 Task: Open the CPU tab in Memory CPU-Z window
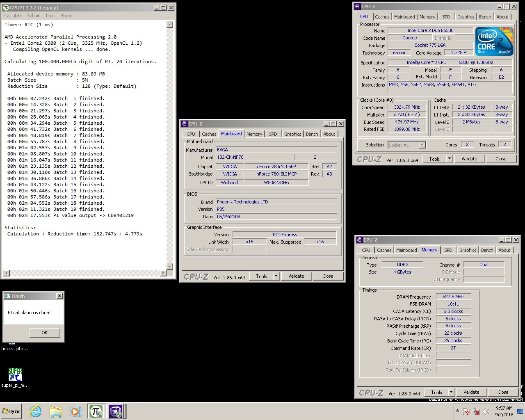(366, 250)
